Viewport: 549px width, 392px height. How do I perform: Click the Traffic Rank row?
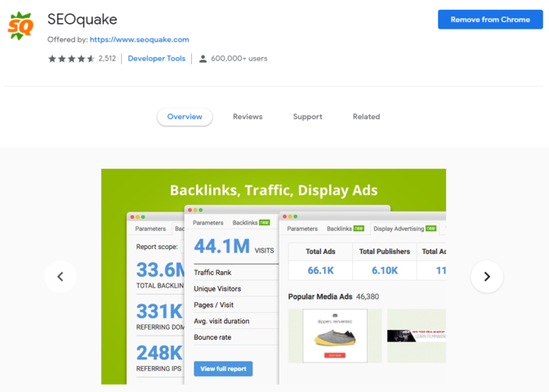(236, 272)
